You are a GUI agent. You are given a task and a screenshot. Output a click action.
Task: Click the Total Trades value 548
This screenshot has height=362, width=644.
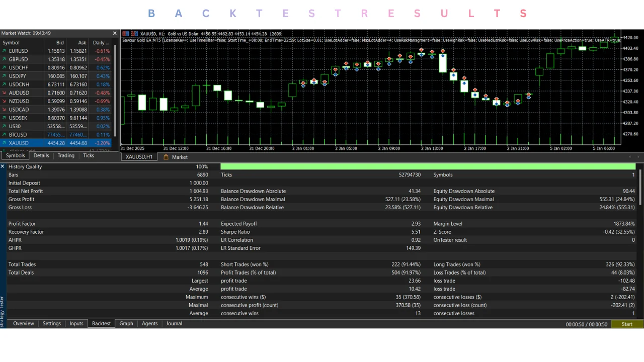(x=204, y=264)
